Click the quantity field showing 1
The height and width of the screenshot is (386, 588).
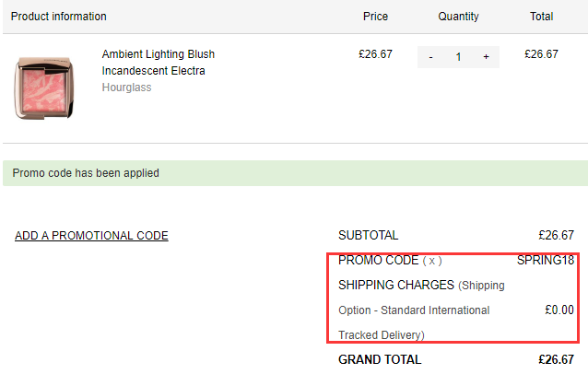point(458,57)
